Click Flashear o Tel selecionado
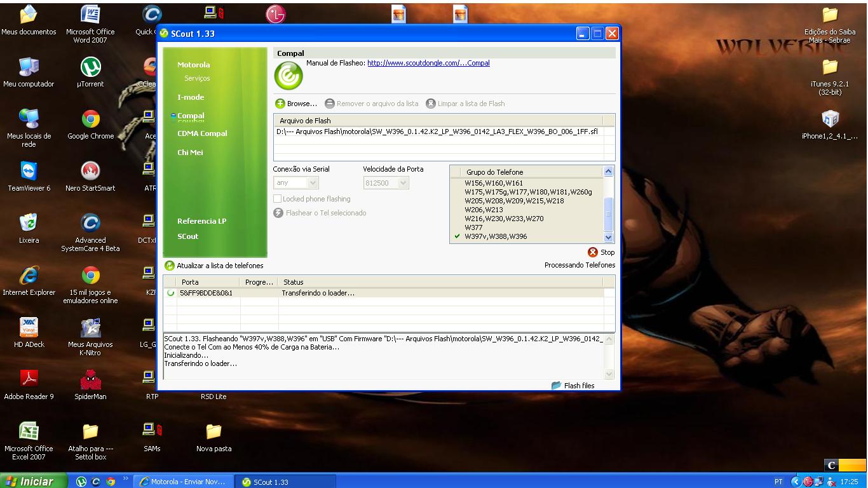868x488 pixels. (x=320, y=213)
